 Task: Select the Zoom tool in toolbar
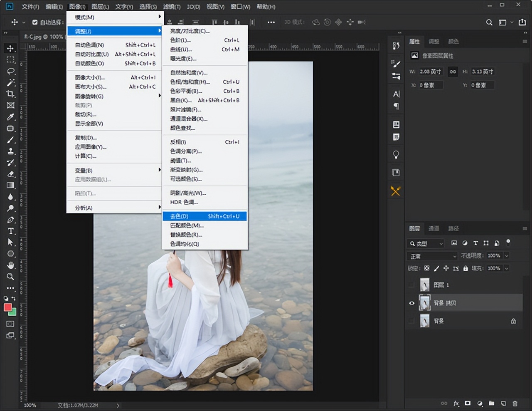11,277
